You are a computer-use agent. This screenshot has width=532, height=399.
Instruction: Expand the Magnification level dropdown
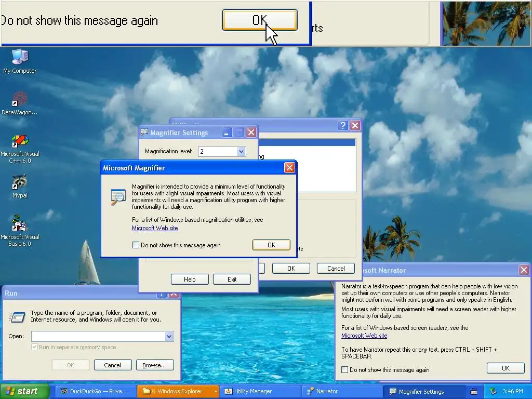241,151
